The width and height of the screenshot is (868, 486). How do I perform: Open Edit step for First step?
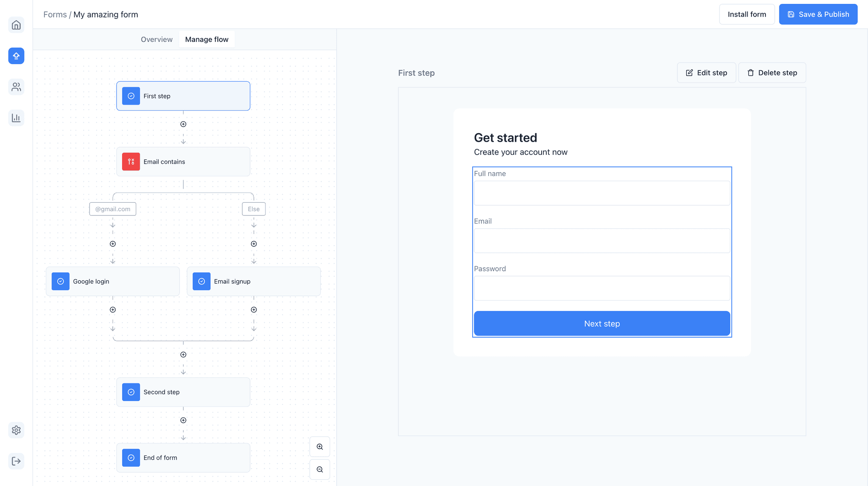pyautogui.click(x=706, y=73)
